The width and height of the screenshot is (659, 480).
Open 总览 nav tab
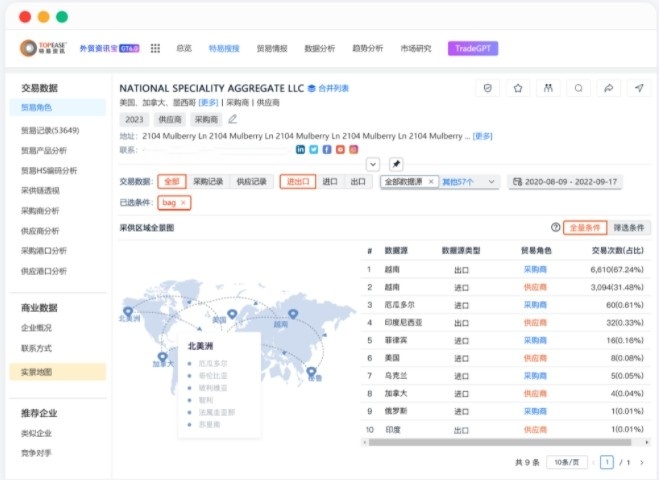[x=184, y=48]
